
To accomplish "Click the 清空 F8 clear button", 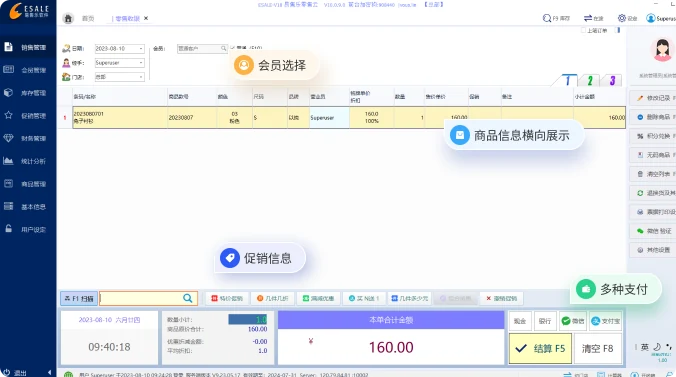I will tap(598, 349).
